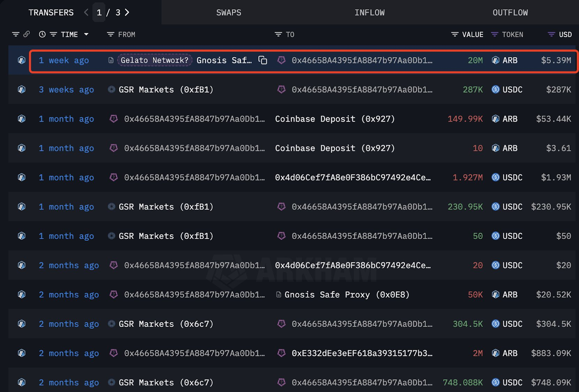Go to previous transfers page
The width and height of the screenshot is (579, 392).
pyautogui.click(x=86, y=13)
